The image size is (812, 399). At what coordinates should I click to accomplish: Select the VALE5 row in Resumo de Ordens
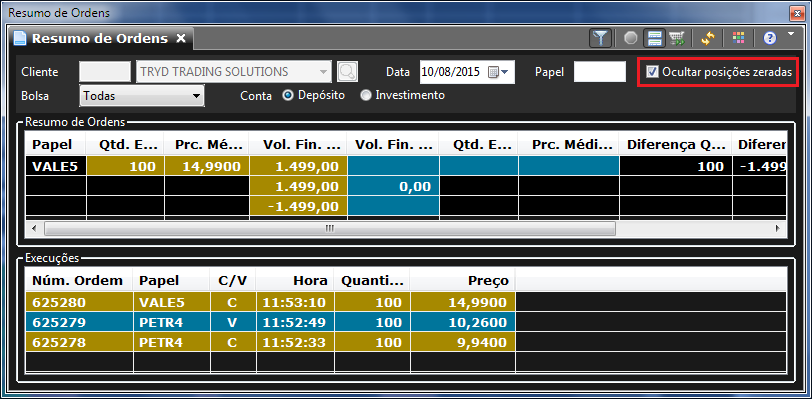click(406, 166)
